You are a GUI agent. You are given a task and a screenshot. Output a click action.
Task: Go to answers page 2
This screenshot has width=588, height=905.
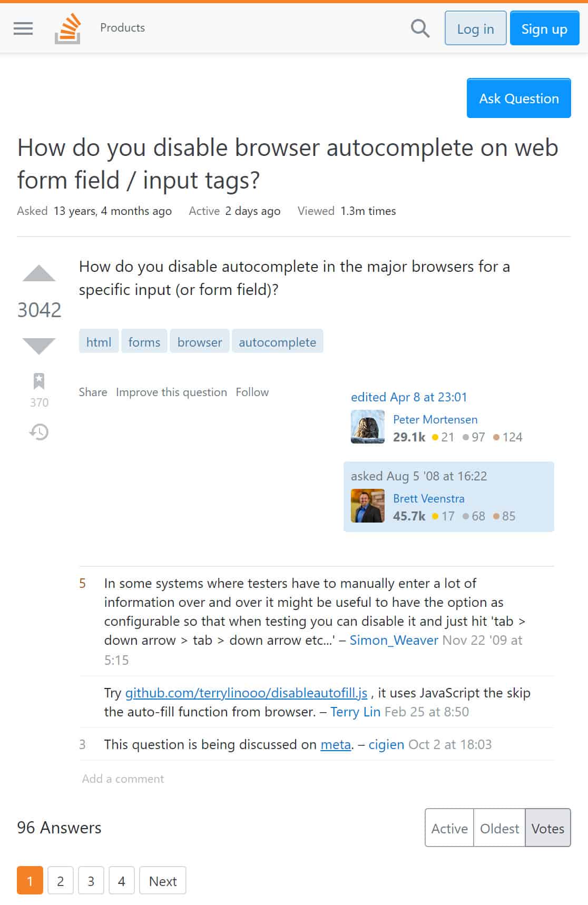tap(60, 880)
